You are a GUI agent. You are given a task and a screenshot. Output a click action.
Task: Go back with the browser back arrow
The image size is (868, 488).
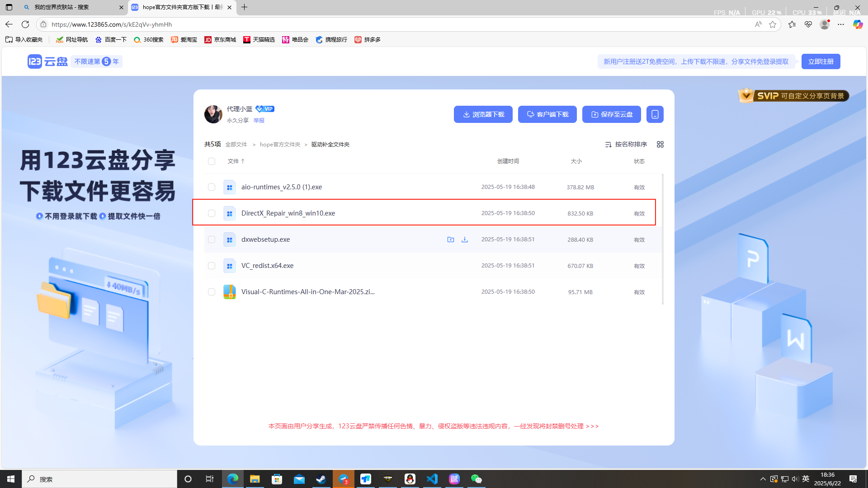click(x=9, y=24)
